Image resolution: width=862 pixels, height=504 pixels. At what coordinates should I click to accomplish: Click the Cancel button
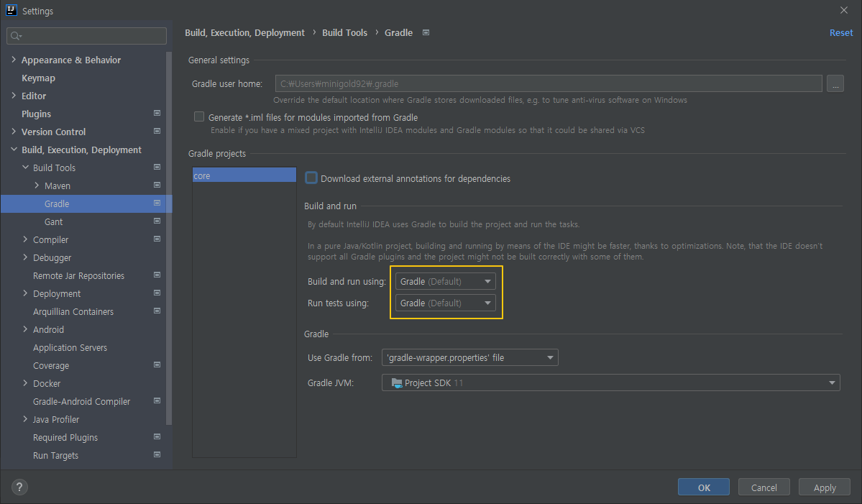click(764, 487)
